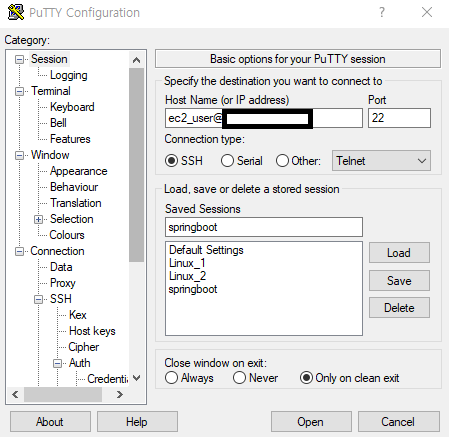Click the PuTTY icon in the title bar
This screenshot has width=450, height=437.
coord(16,12)
